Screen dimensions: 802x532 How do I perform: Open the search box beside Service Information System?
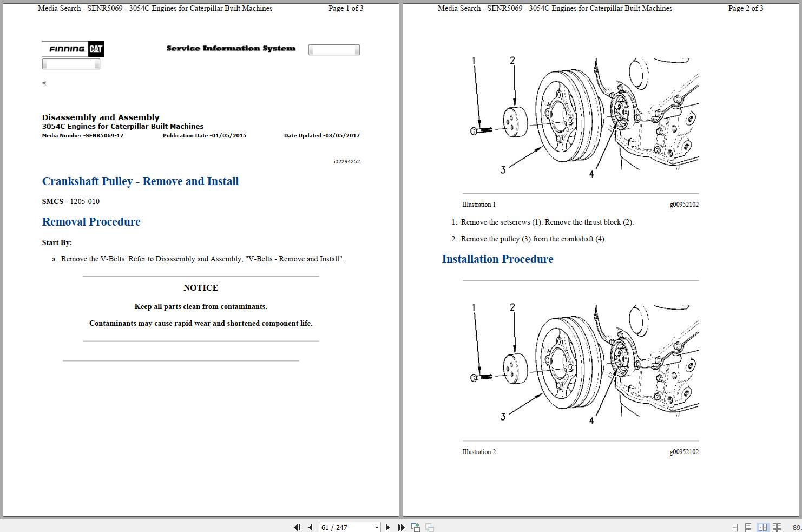[333, 49]
